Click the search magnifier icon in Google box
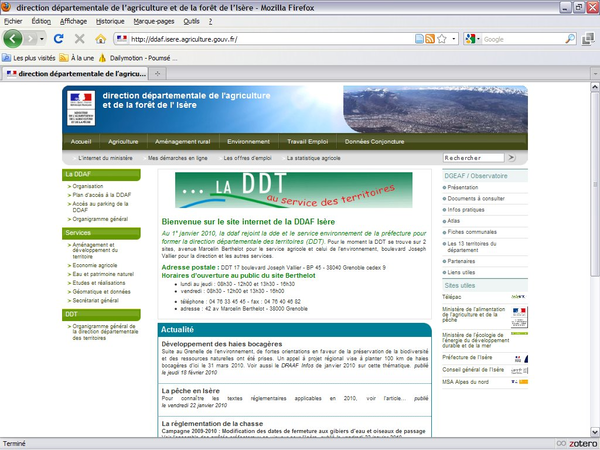 [572, 39]
